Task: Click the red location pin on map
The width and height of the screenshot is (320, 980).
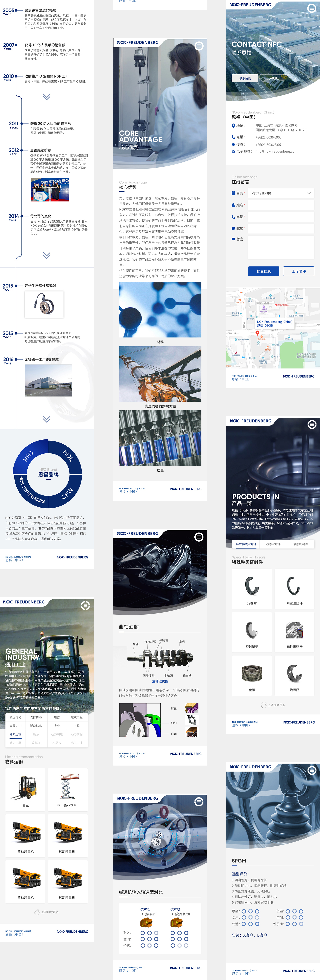Action: click(x=257, y=333)
